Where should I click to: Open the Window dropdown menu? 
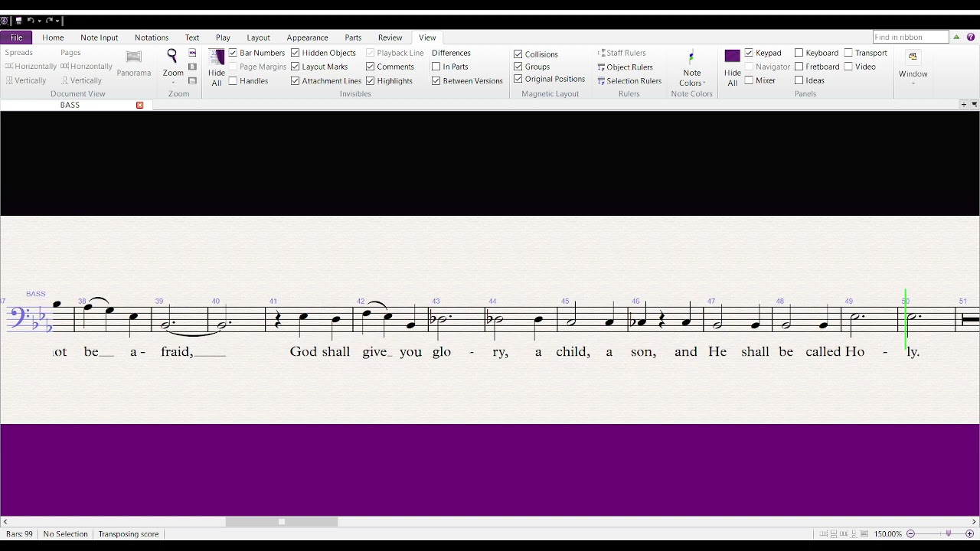[x=913, y=68]
